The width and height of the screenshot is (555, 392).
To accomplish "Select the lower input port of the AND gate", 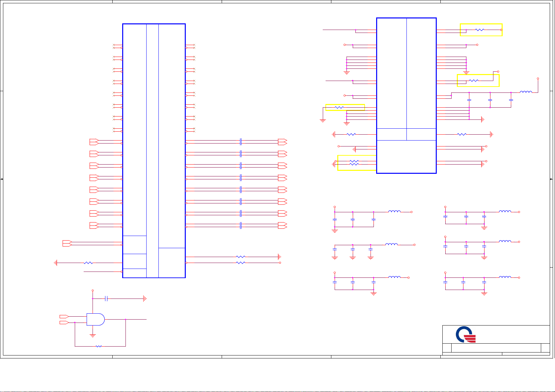I will [64, 323].
